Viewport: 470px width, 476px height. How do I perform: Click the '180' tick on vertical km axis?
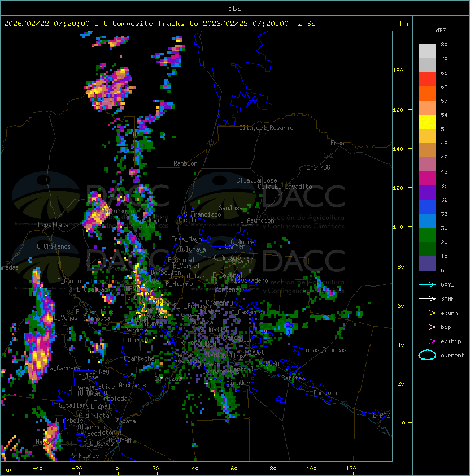click(398, 71)
